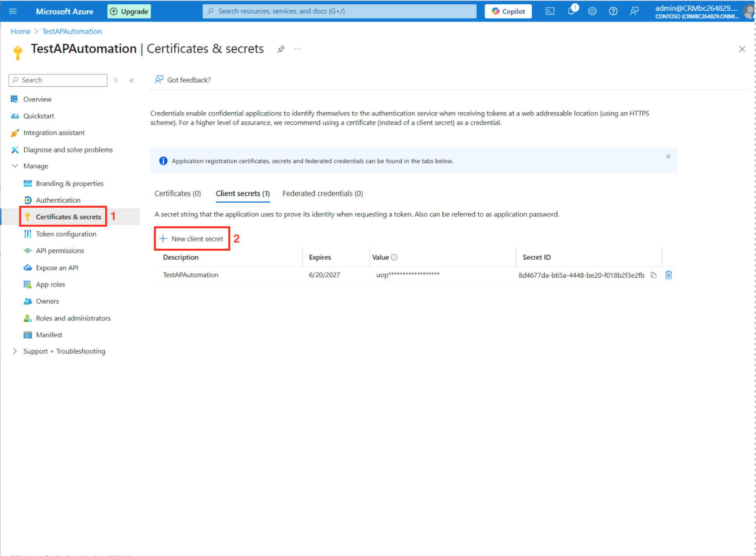This screenshot has height=556, width=756.
Task: Close the Certificates & secrets blade
Action: (x=742, y=49)
